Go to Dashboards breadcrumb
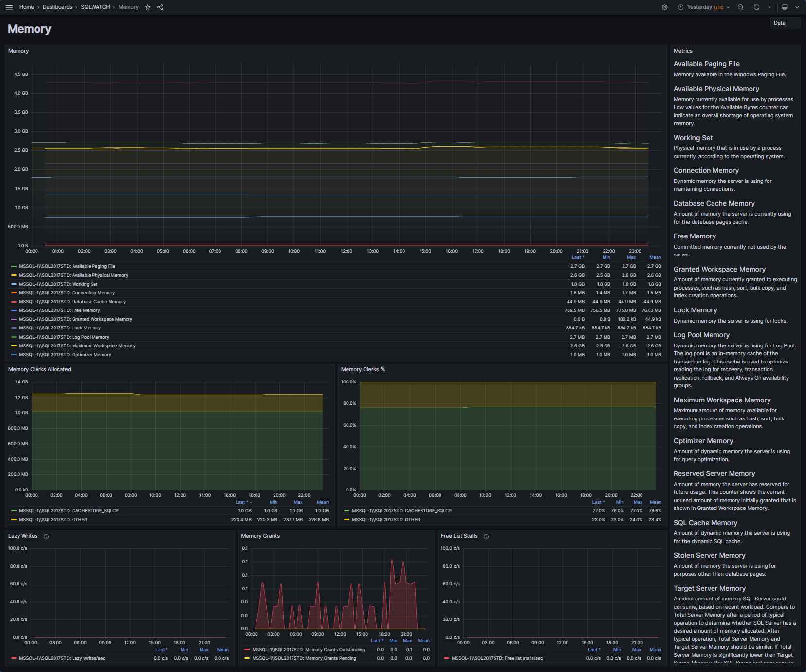The height and width of the screenshot is (672, 806). point(57,7)
